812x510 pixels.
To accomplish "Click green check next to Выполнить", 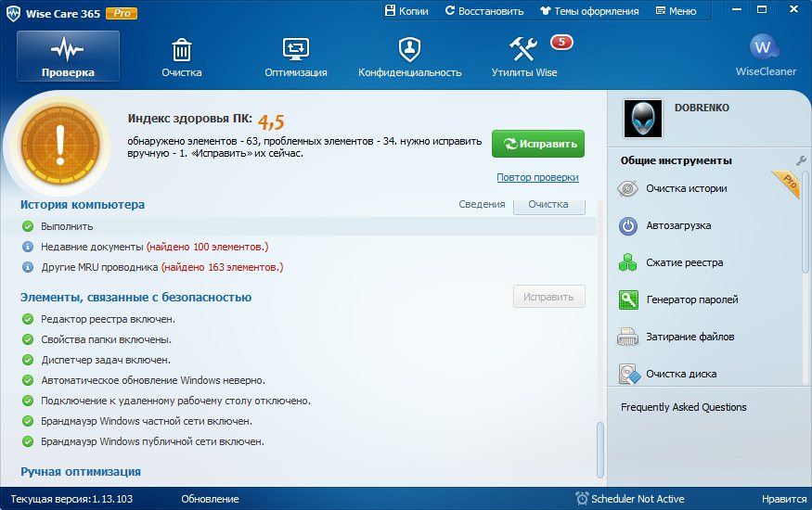I will [28, 226].
